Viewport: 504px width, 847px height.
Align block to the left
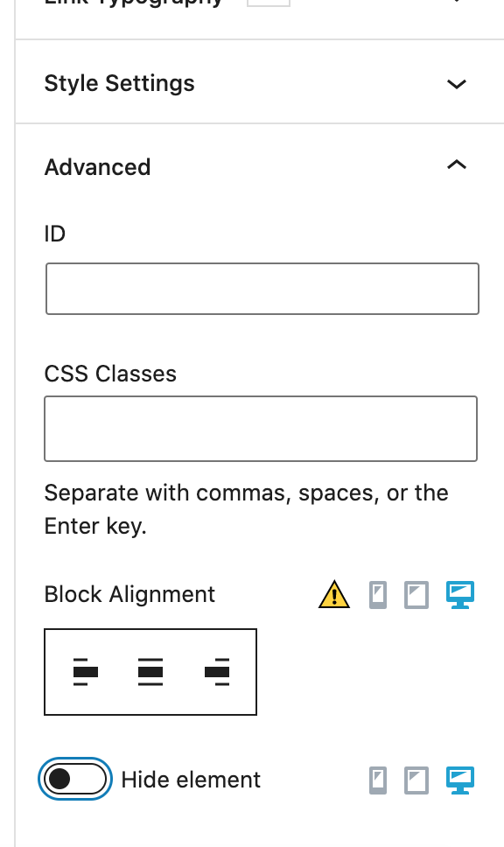86,672
